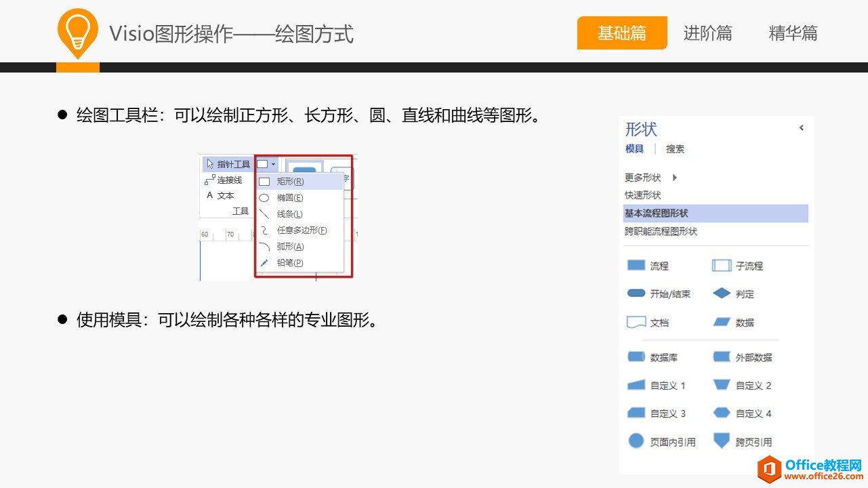The width and height of the screenshot is (868, 488).
Task: Pick the 开始/结束 shape
Action: pyautogui.click(x=659, y=294)
